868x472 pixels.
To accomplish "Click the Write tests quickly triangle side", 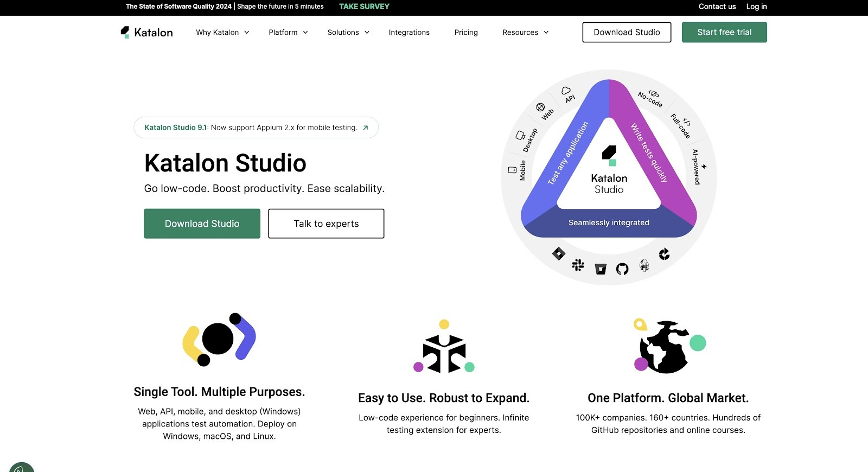I will click(x=649, y=152).
